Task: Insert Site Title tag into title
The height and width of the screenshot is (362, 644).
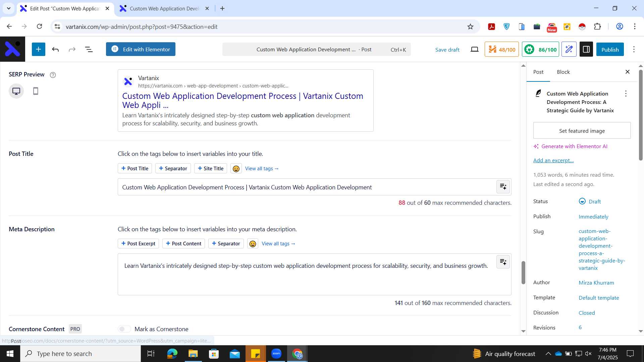Action: coord(211,169)
